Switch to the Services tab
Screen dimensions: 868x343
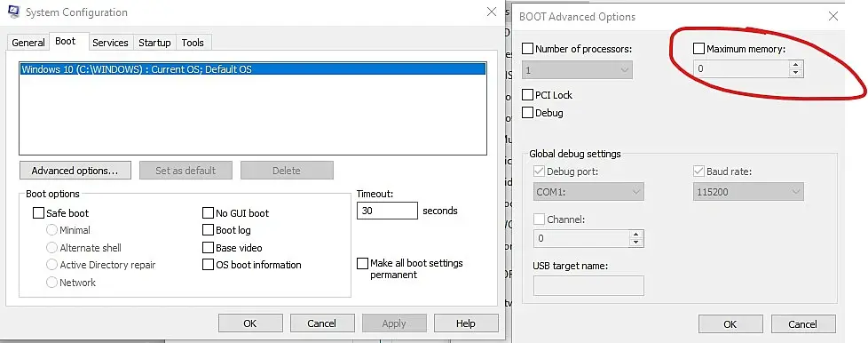point(110,43)
